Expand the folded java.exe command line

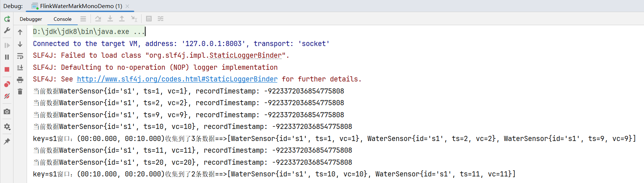pyautogui.click(x=139, y=32)
